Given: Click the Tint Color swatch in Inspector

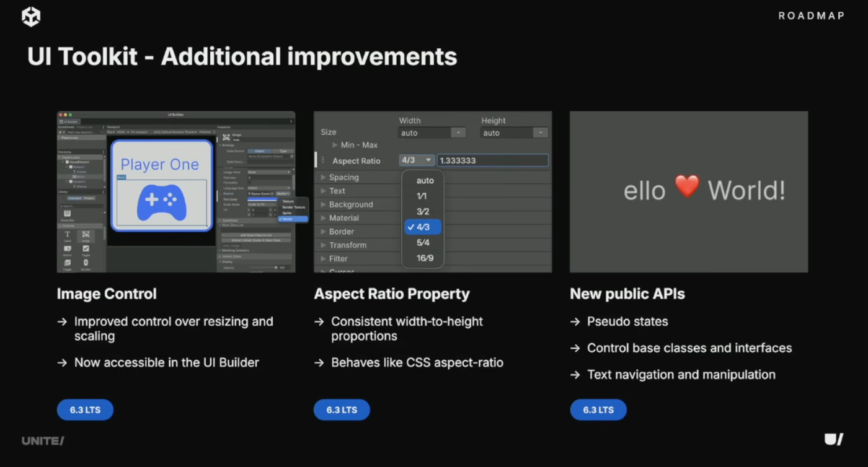Looking at the screenshot, I should [262, 199].
